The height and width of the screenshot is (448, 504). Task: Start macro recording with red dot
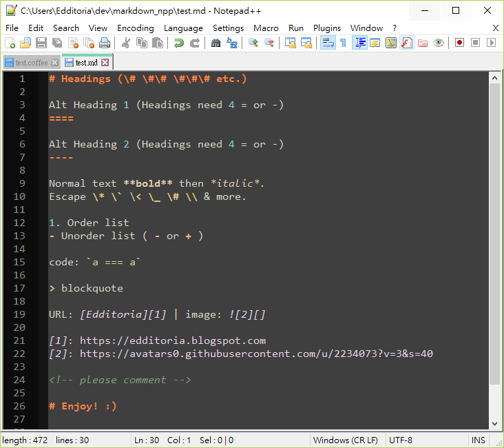(460, 43)
